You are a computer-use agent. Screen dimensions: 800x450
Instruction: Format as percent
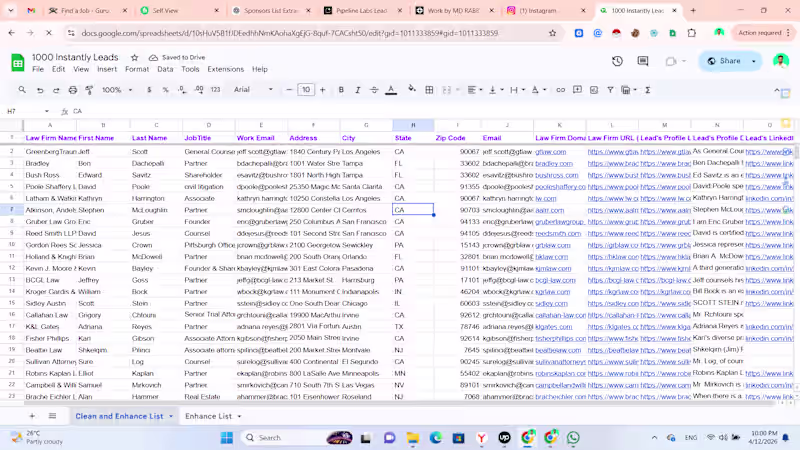(165, 90)
